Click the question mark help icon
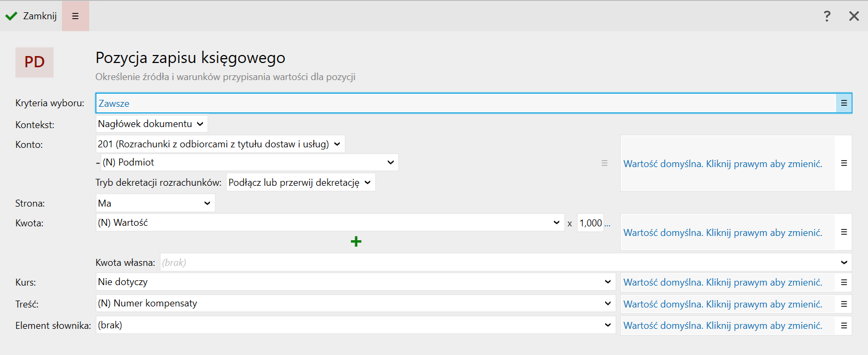This screenshot has width=868, height=355. (827, 16)
